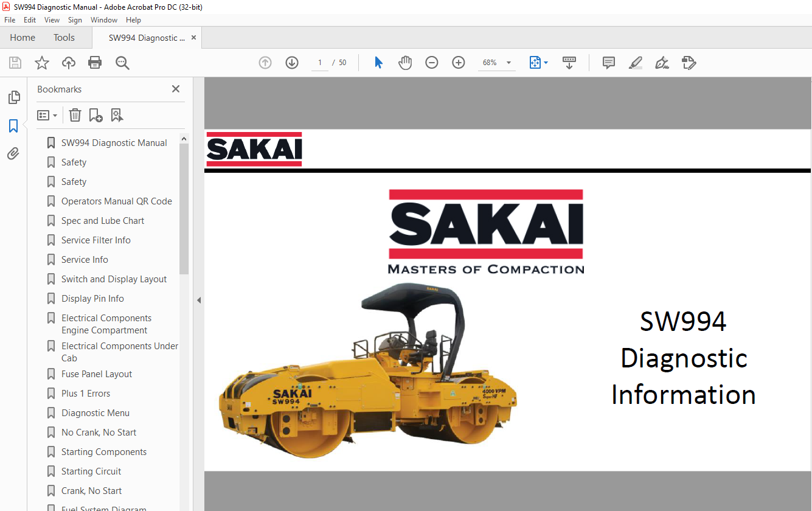Click the cloud upload icon
Image resolution: width=812 pixels, height=511 pixels.
69,63
